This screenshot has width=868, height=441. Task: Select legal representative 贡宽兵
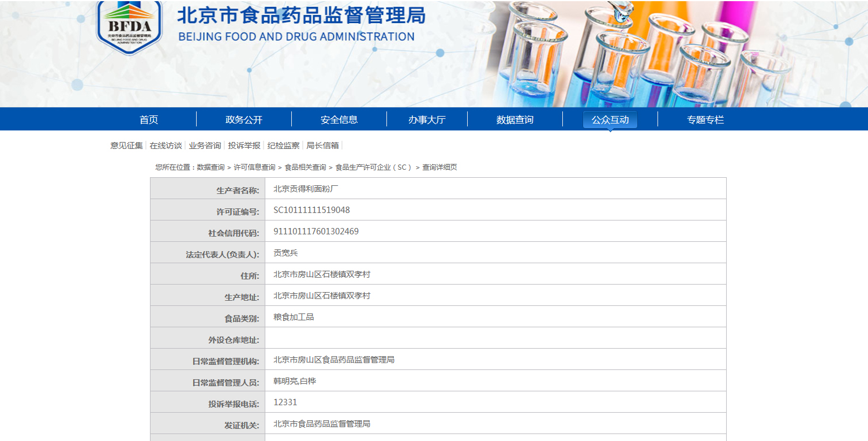[x=285, y=253]
